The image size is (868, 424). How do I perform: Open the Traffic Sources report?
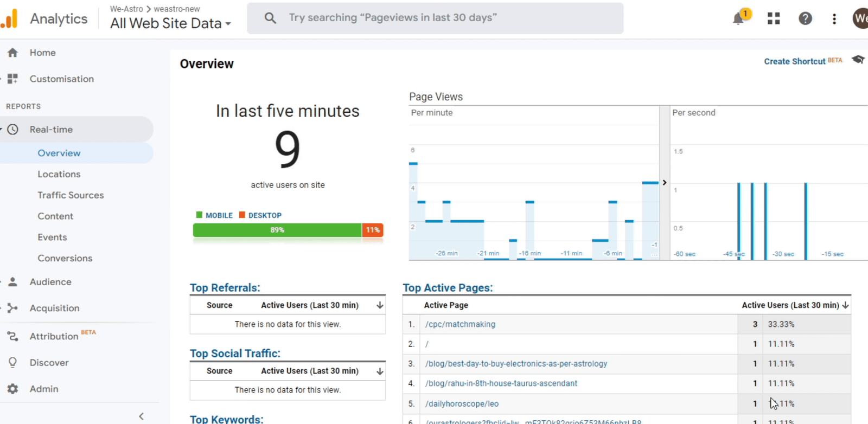(x=71, y=195)
